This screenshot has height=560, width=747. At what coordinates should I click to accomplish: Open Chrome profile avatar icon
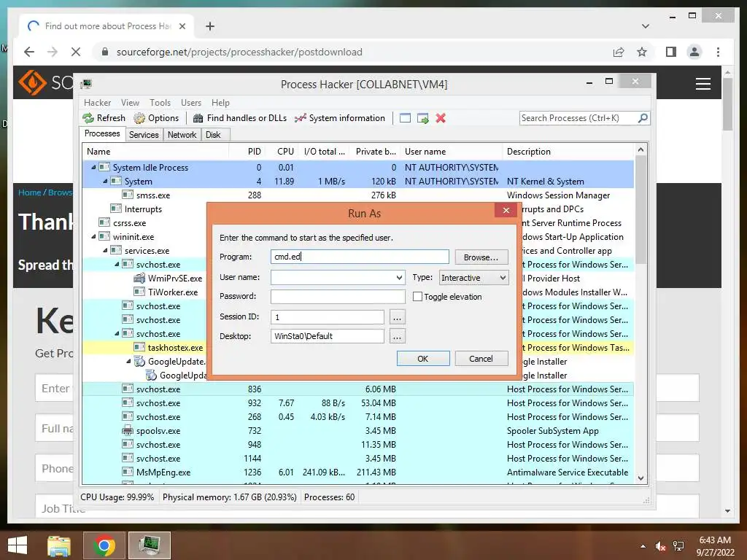click(x=694, y=52)
